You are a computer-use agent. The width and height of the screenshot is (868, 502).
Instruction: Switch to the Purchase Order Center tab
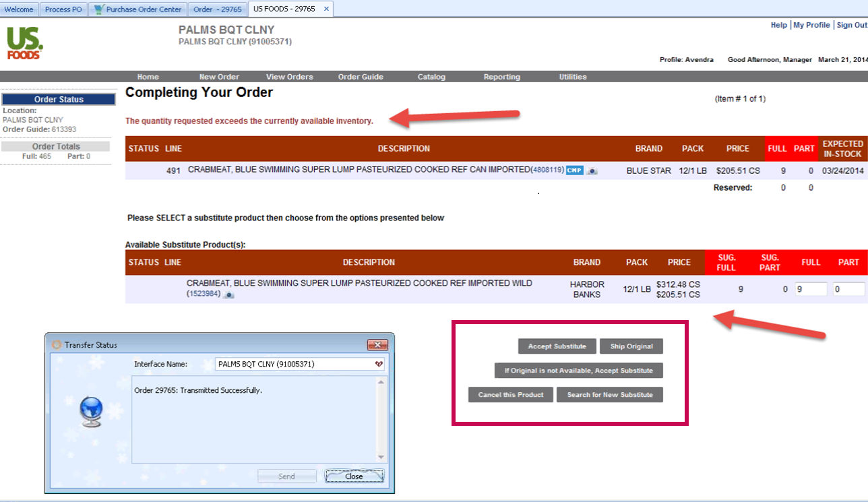138,9
